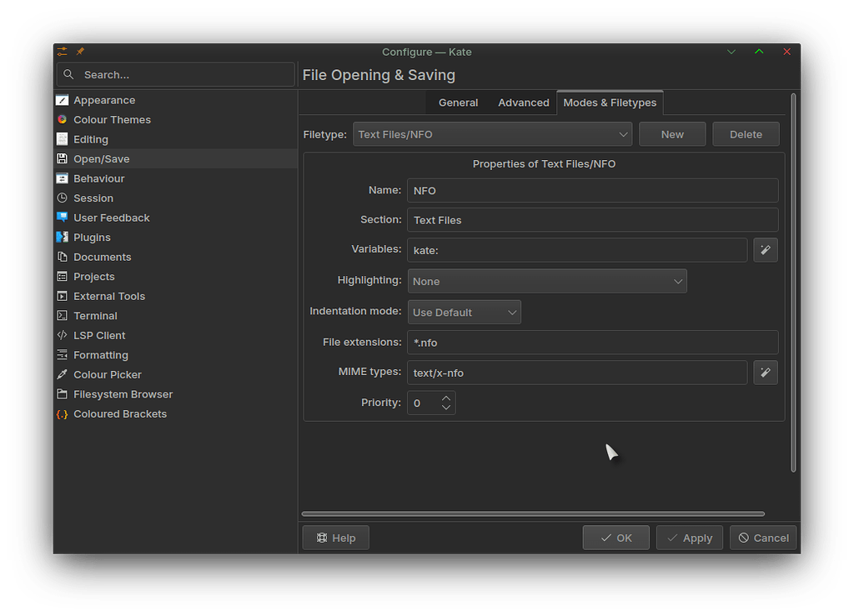Image resolution: width=854 pixels, height=616 pixels.
Task: Click the wand icon beside MIME types
Action: pos(765,373)
